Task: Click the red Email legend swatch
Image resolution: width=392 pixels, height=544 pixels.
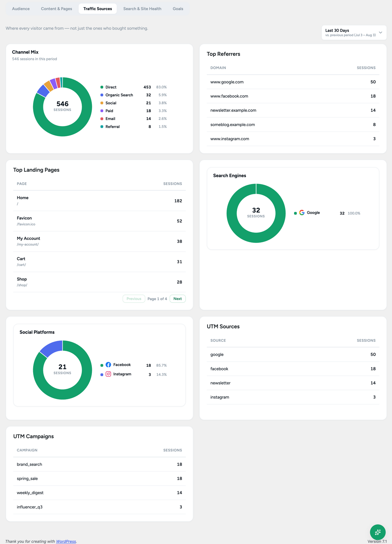Action: coord(102,119)
